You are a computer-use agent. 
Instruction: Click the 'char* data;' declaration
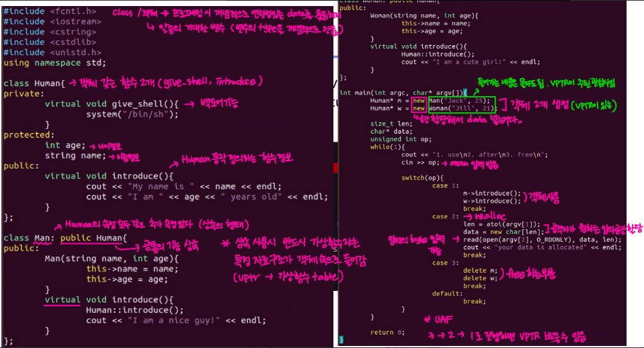coord(391,131)
